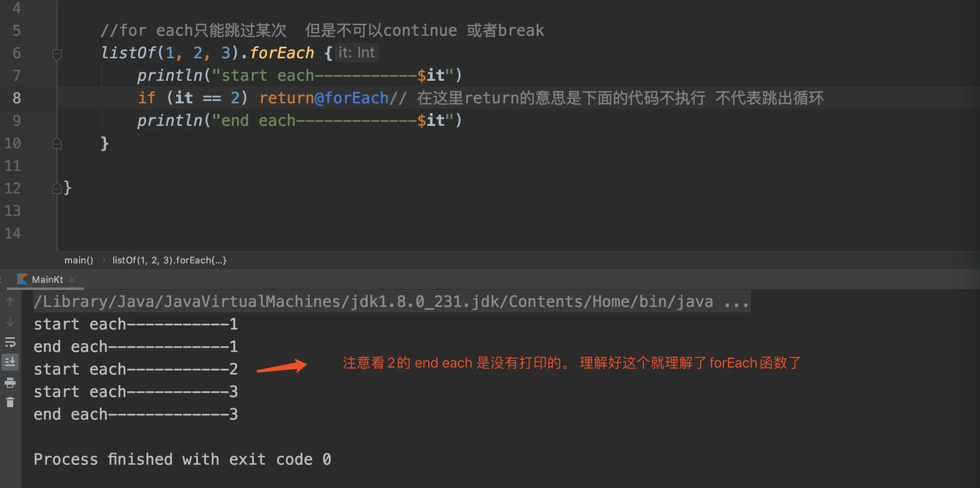
Task: Toggle soft-wrap icon in run console
Action: (10, 342)
